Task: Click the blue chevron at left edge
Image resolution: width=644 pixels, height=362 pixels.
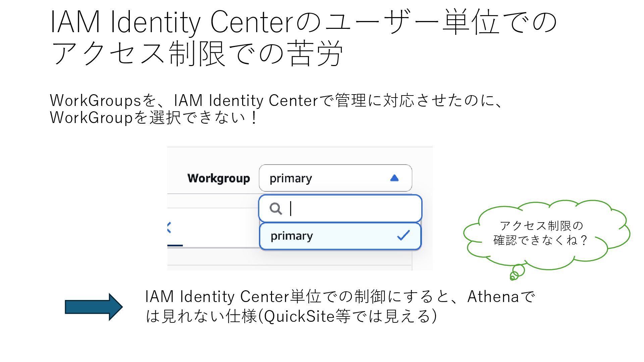Action: tap(169, 228)
